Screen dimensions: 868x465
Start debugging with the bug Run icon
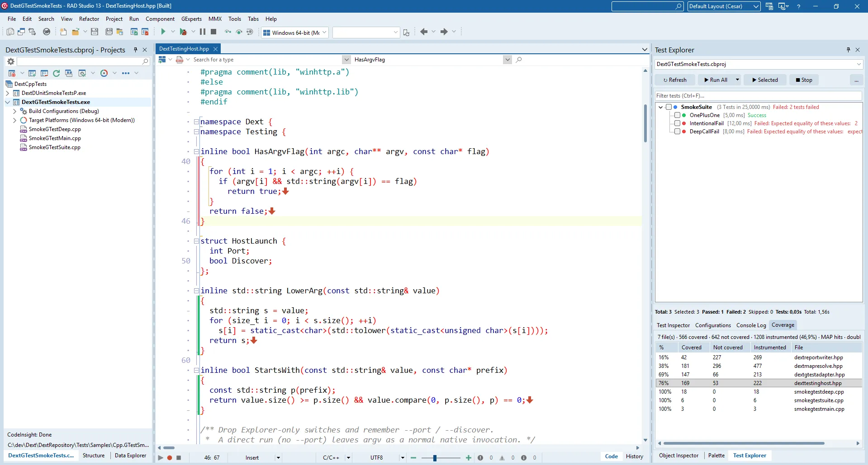pos(183,32)
